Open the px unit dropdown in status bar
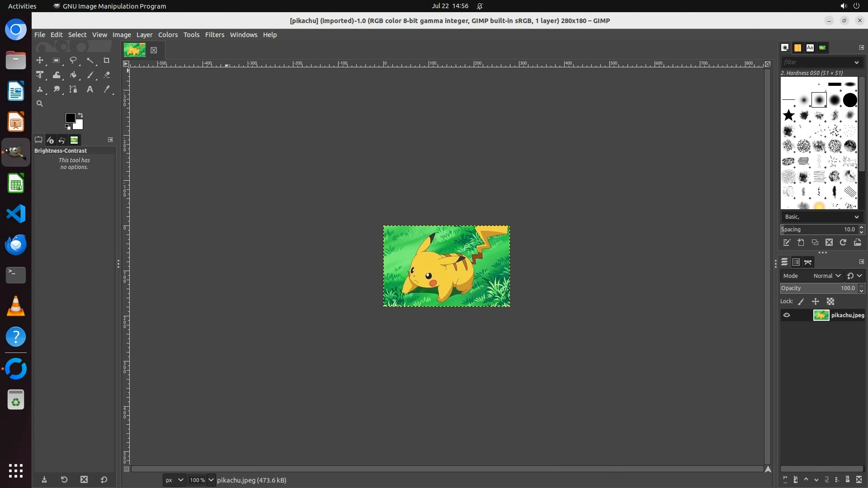The width and height of the screenshot is (868, 488). tap(174, 480)
